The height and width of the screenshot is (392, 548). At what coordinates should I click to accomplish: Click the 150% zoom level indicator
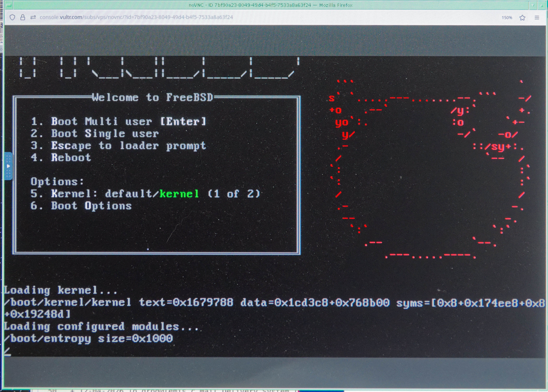(x=507, y=18)
